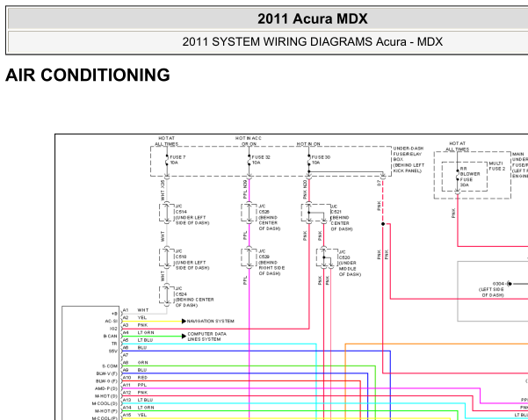The image size is (528, 420).
Task: Click the "A12 PNK" pin label
Action: (x=135, y=393)
